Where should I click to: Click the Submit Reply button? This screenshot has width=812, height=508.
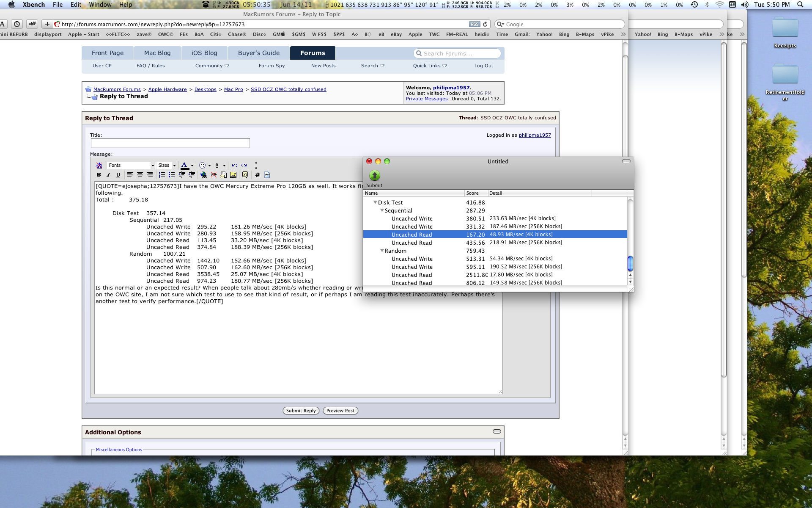[x=301, y=411]
